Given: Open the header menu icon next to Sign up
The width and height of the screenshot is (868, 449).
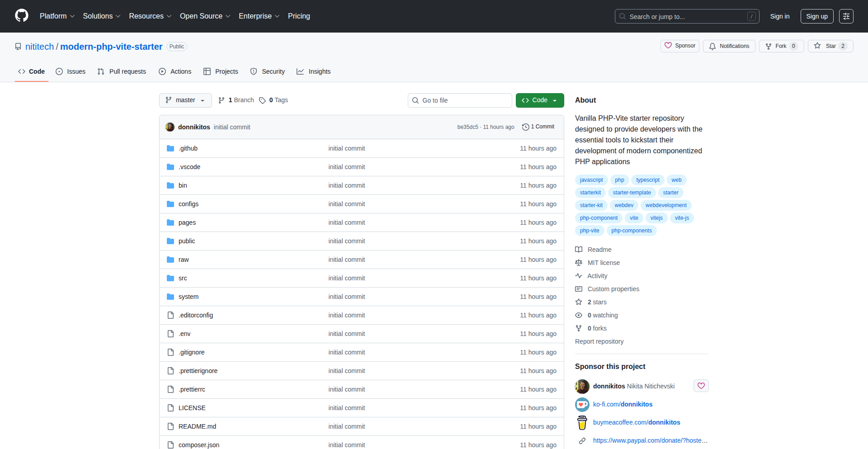Looking at the screenshot, I should 846,16.
